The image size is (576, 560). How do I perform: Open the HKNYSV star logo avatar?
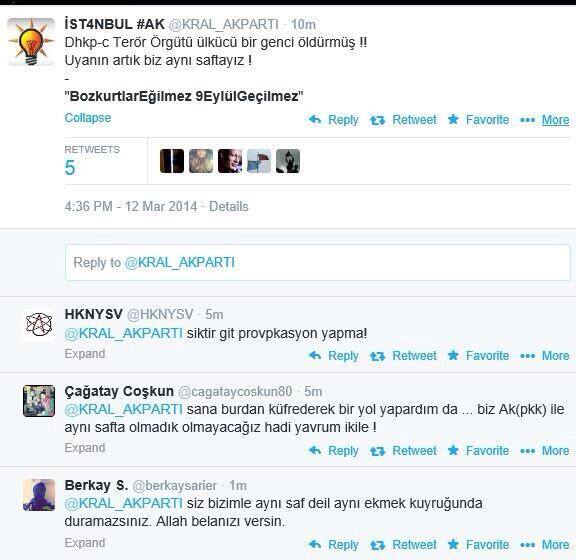point(39,324)
